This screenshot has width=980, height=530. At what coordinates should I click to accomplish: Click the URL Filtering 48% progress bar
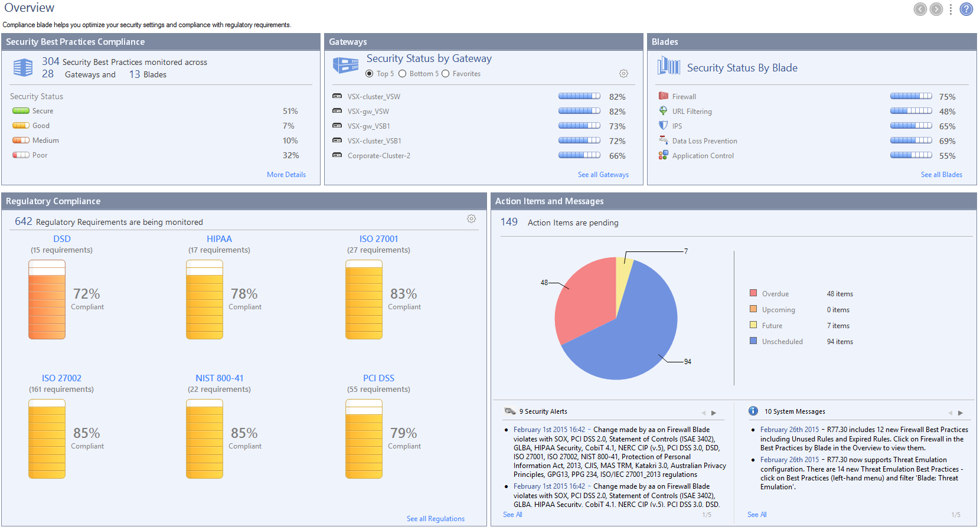click(911, 111)
